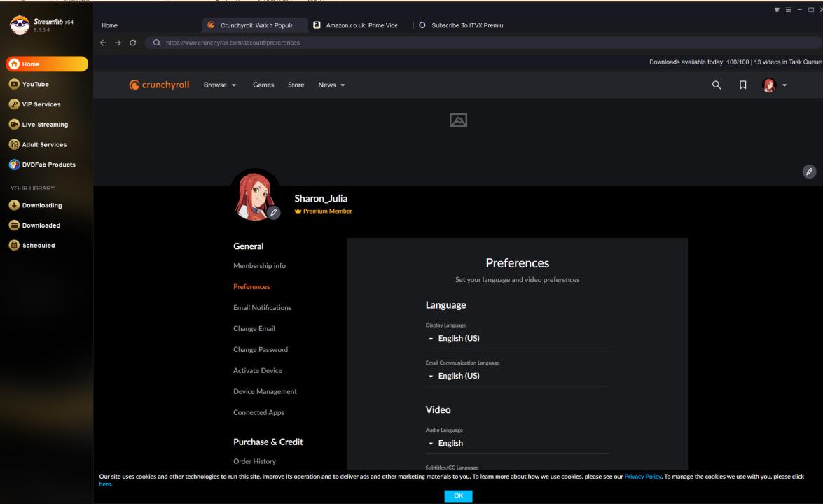Open the Live Streaming section
This screenshot has height=504, width=823.
pos(39,125)
